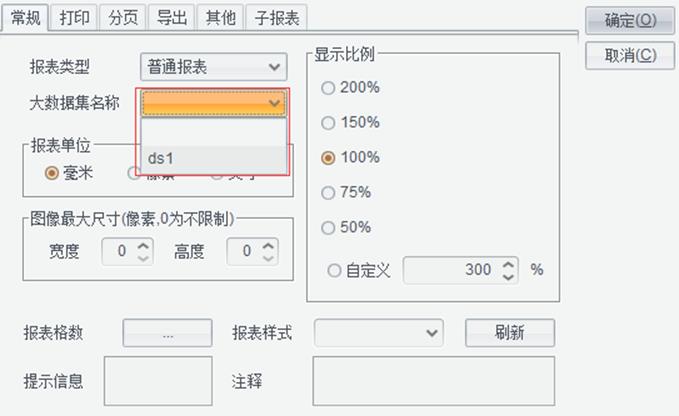Confirm with the 确定(O) button
This screenshot has width=679, height=416.
point(630,20)
